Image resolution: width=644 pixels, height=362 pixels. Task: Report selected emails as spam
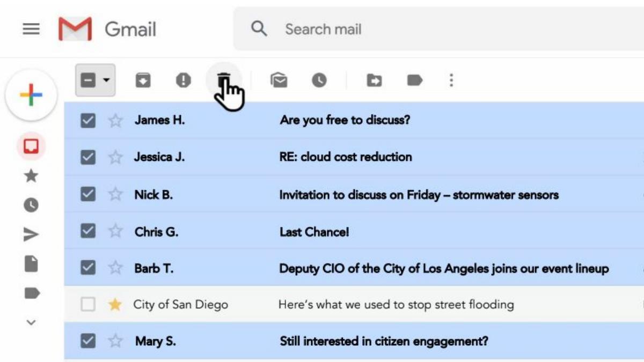(x=184, y=80)
